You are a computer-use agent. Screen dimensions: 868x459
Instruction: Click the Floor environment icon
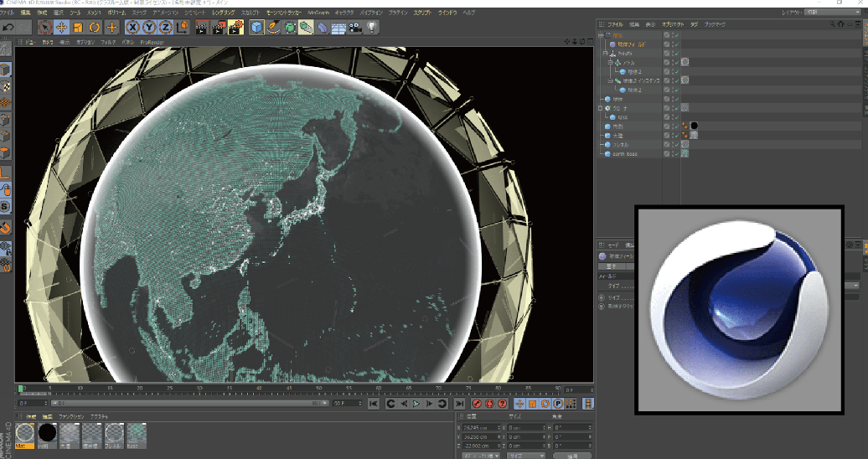[x=338, y=27]
